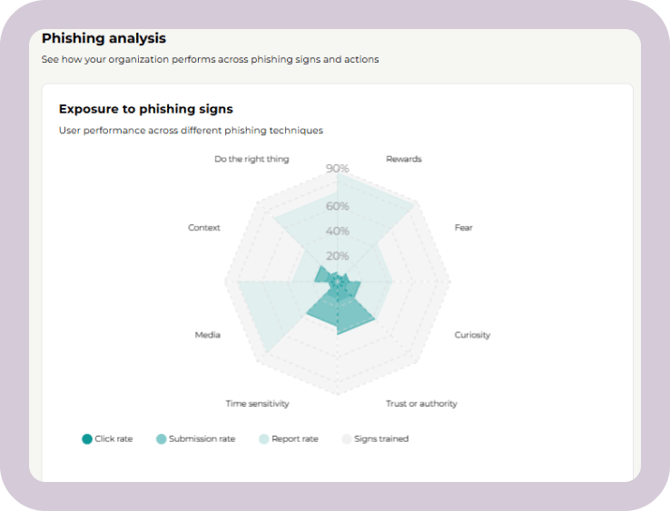
Task: Select the Time sensitivity axis label
Action: (x=257, y=404)
